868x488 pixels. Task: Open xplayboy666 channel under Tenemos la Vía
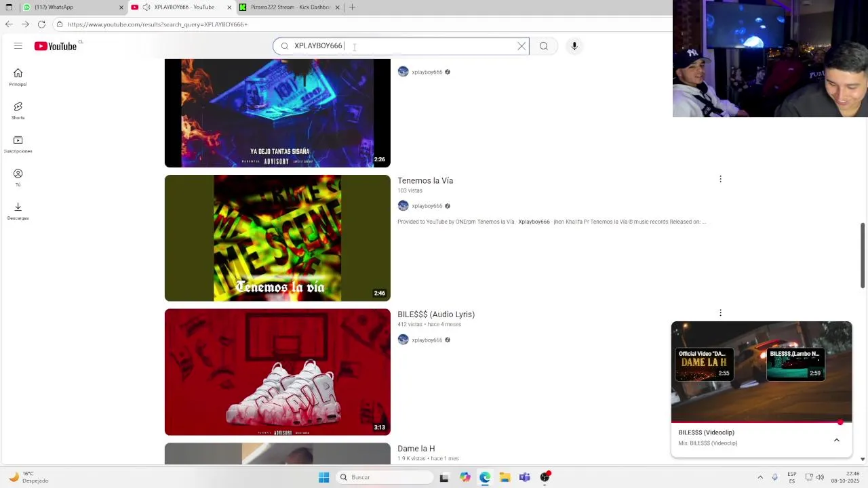pyautogui.click(x=427, y=206)
